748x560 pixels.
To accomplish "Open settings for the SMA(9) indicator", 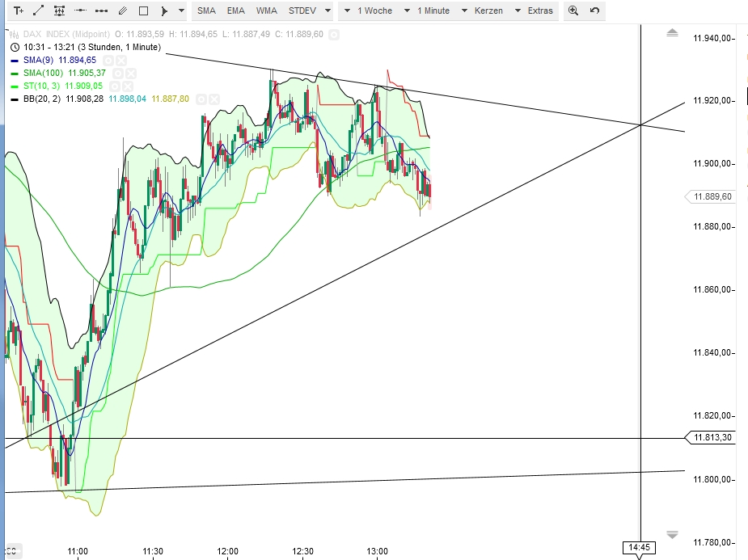I will [109, 61].
